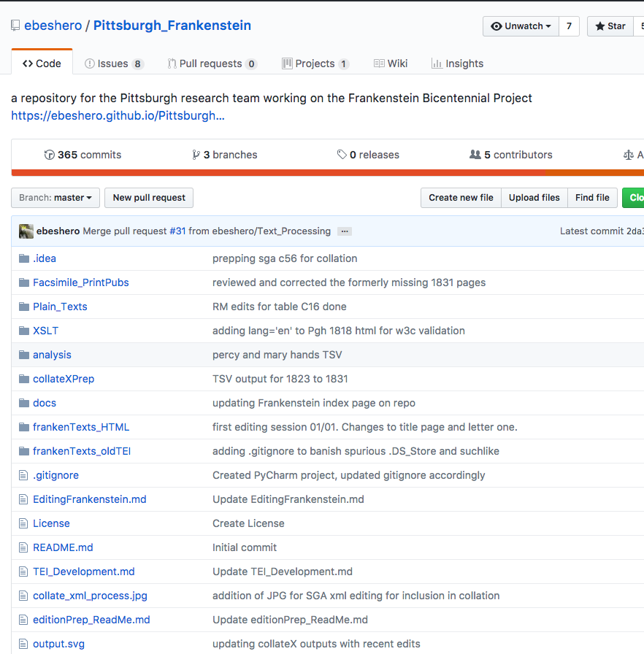This screenshot has height=654, width=644.
Task: Click New pull request button
Action: [149, 198]
